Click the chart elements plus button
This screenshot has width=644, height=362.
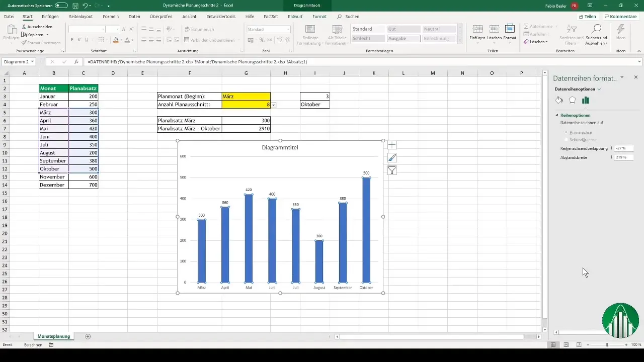tap(392, 145)
